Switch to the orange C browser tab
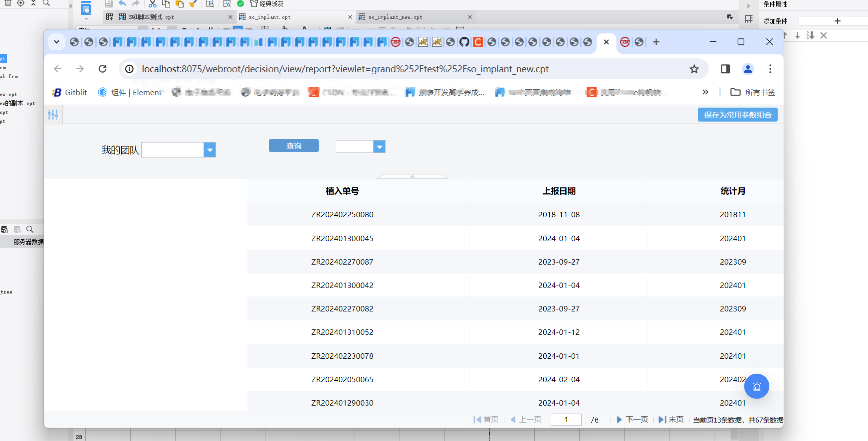Image resolution: width=868 pixels, height=441 pixels. (478, 42)
